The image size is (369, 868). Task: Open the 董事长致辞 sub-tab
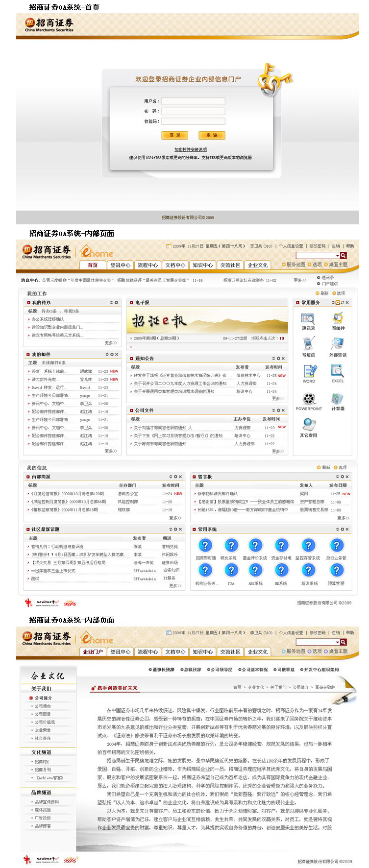[162, 670]
